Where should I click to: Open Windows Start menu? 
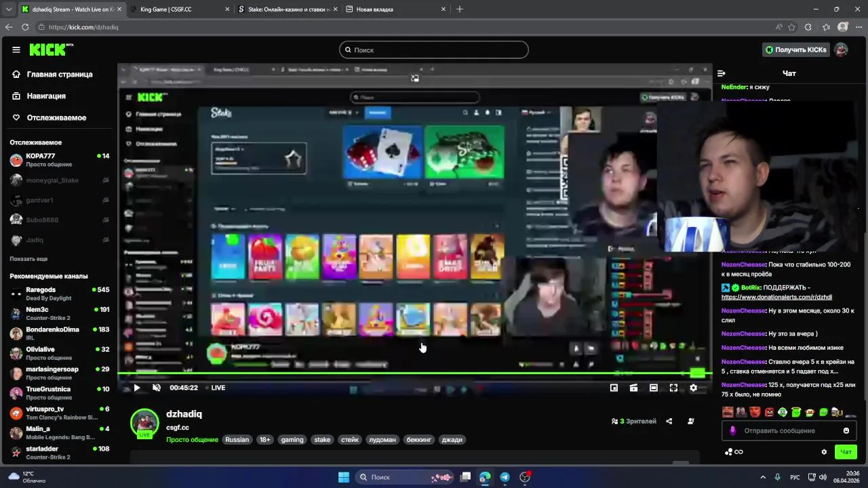pos(344,477)
